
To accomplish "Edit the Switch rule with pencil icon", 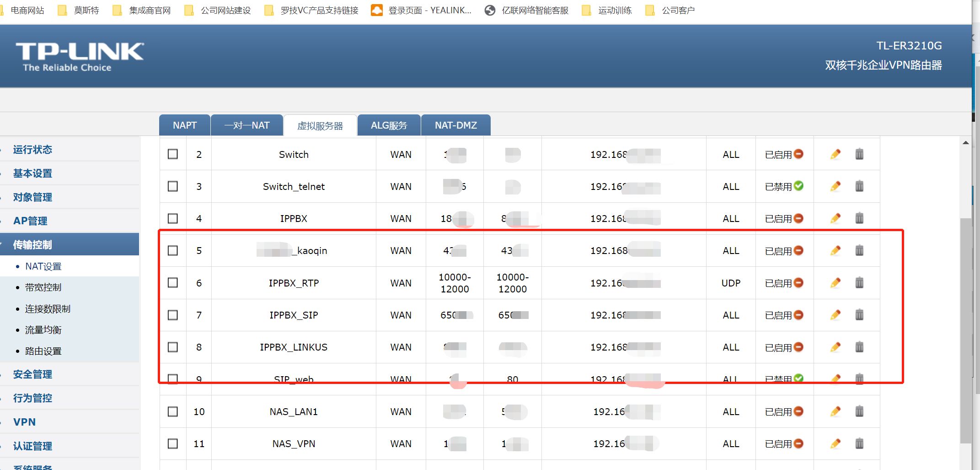I will 835,154.
